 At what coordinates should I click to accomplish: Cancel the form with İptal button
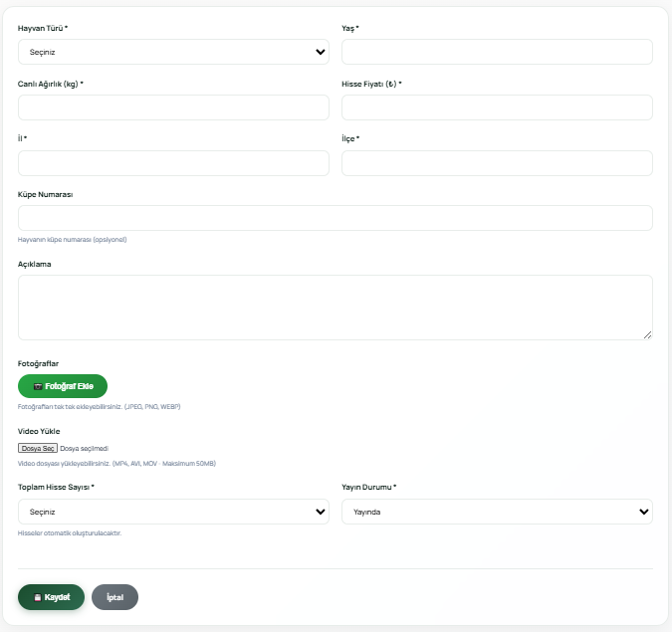tap(114, 597)
